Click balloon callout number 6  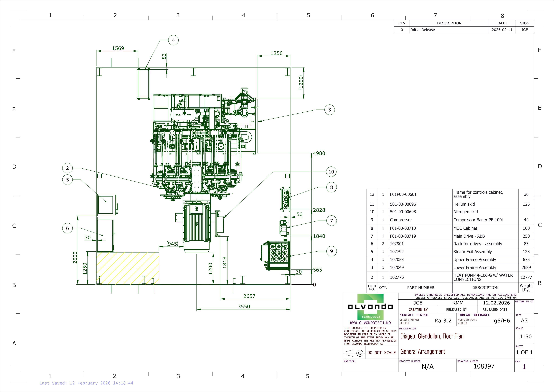coord(67,228)
